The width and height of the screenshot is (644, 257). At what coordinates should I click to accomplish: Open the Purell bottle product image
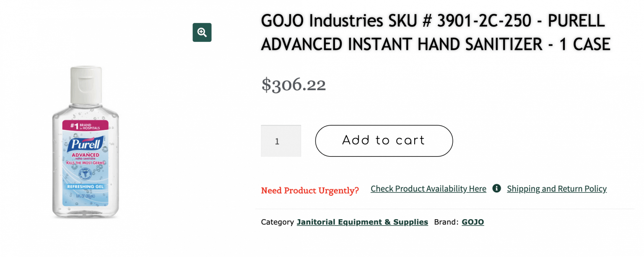(86, 142)
